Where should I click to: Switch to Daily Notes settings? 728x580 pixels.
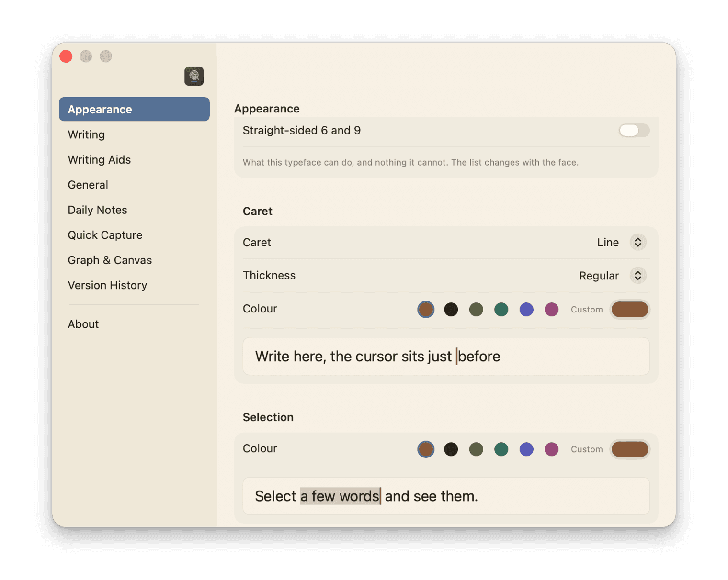(x=134, y=210)
